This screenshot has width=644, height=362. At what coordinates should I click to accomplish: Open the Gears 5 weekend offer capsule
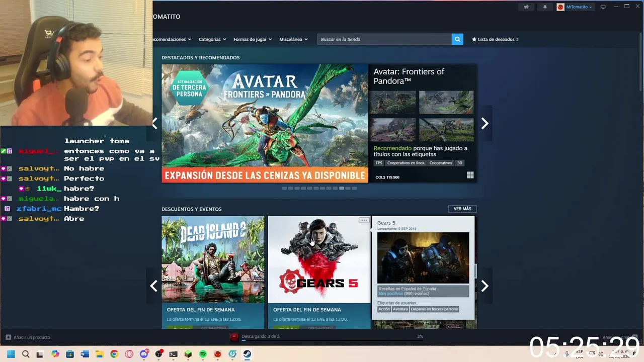(319, 273)
